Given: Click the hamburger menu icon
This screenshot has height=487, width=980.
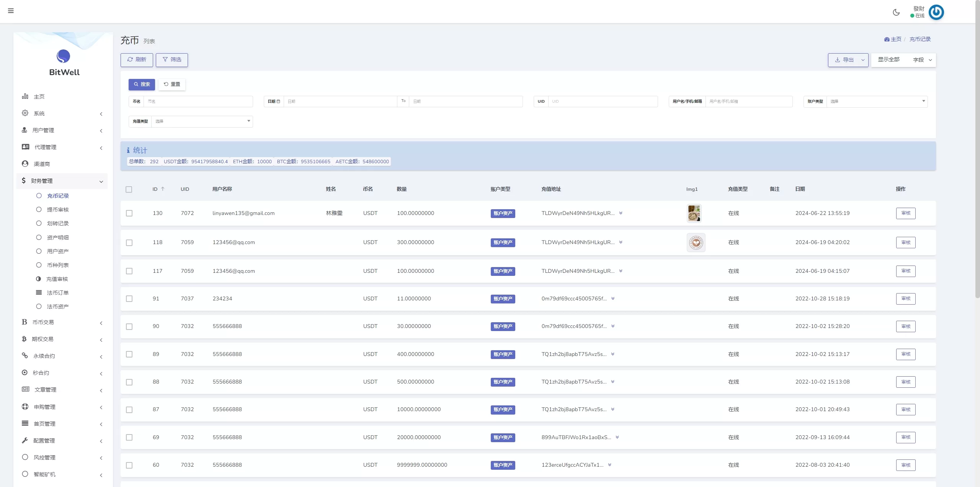Looking at the screenshot, I should (x=11, y=11).
